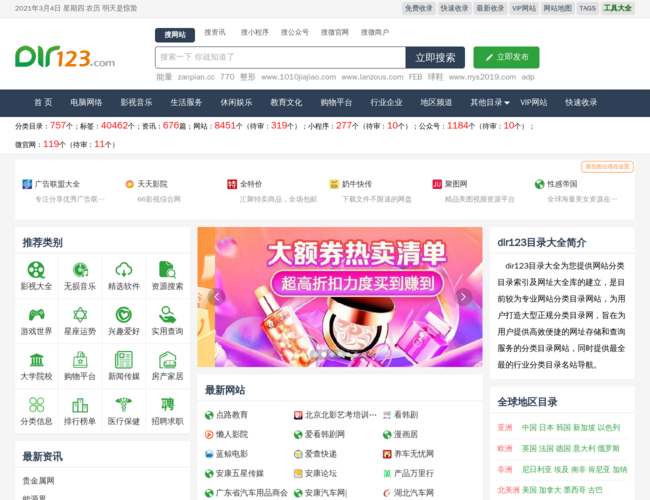Viewport: 650px width, 500px height.
Task: Open the 房产家居 house icon
Action: (167, 360)
